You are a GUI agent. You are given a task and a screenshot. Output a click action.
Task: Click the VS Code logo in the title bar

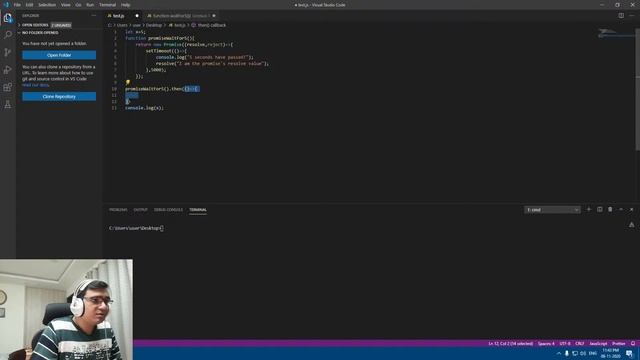(6, 5)
